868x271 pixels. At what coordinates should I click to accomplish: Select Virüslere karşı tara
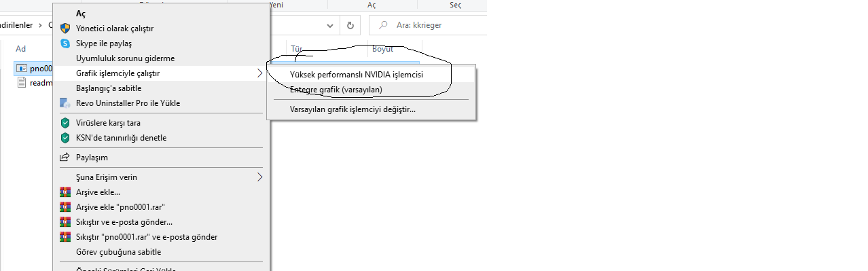tap(162, 123)
